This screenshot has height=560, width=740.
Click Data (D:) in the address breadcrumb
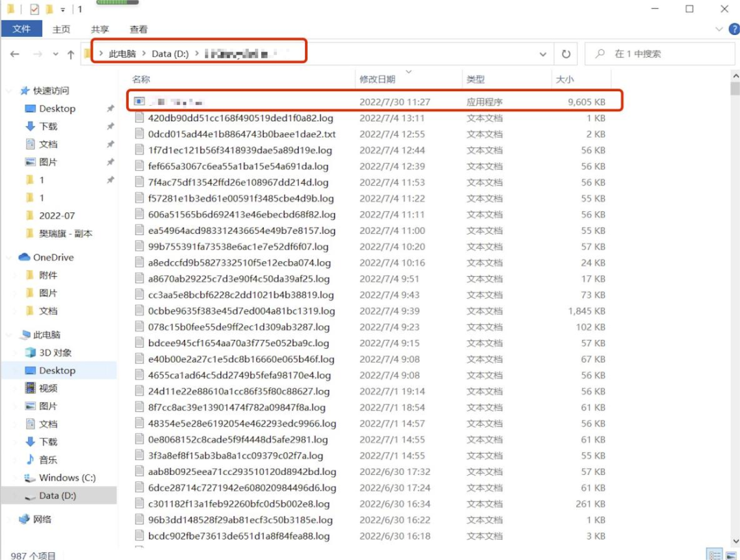click(170, 53)
